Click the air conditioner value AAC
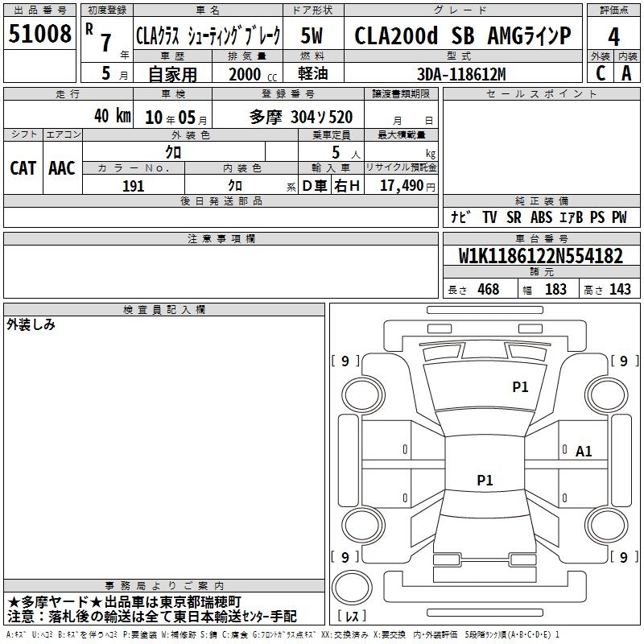Screen dimensions: 644x644 pos(62,168)
